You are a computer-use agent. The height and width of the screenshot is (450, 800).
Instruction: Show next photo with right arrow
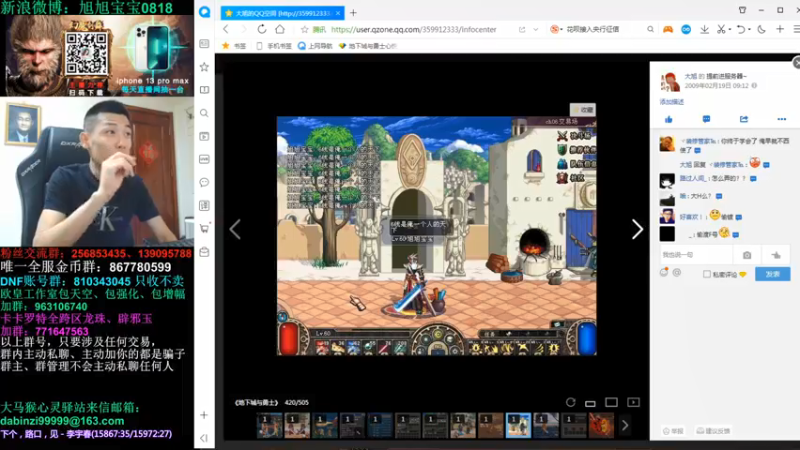(637, 230)
